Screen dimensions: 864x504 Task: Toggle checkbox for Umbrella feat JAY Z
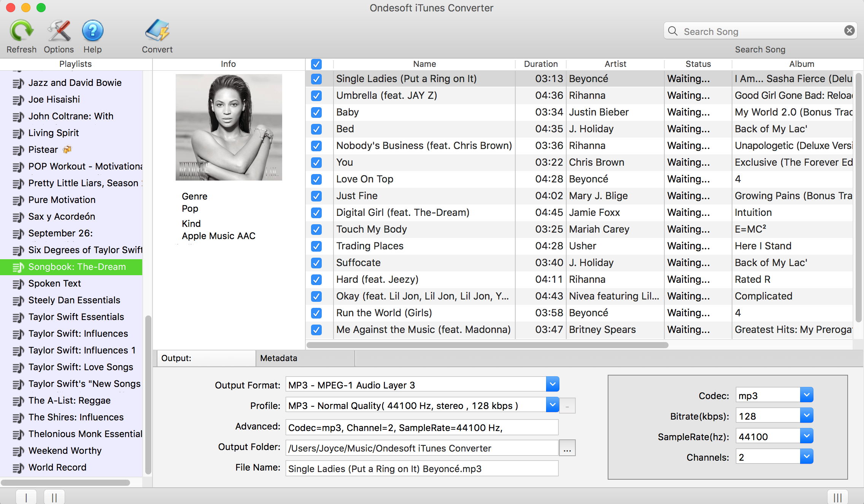[x=316, y=95]
